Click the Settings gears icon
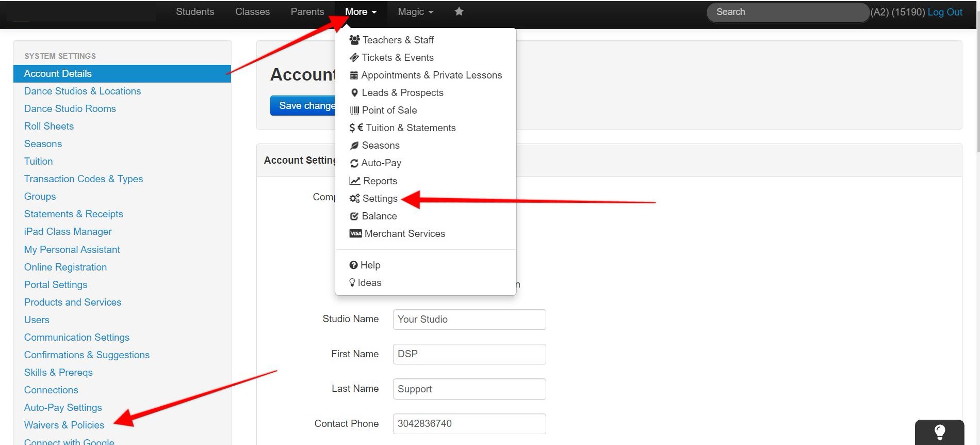The image size is (980, 445). pyautogui.click(x=354, y=198)
